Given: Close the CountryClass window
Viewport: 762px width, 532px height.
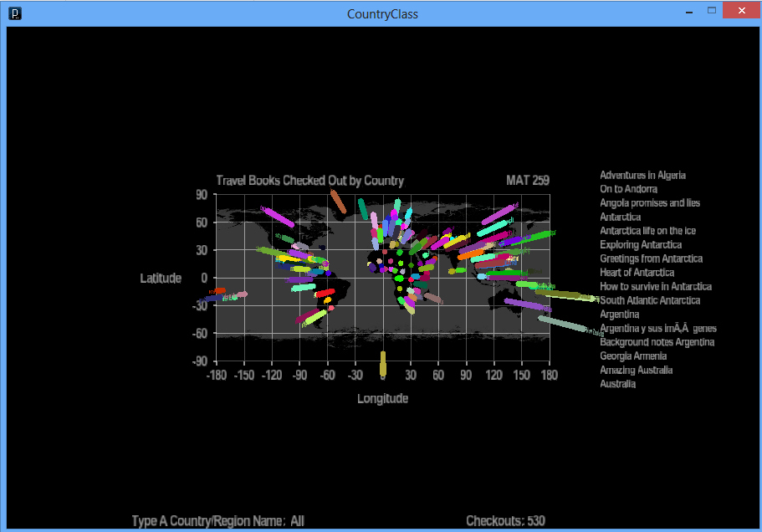Looking at the screenshot, I should (740, 12).
